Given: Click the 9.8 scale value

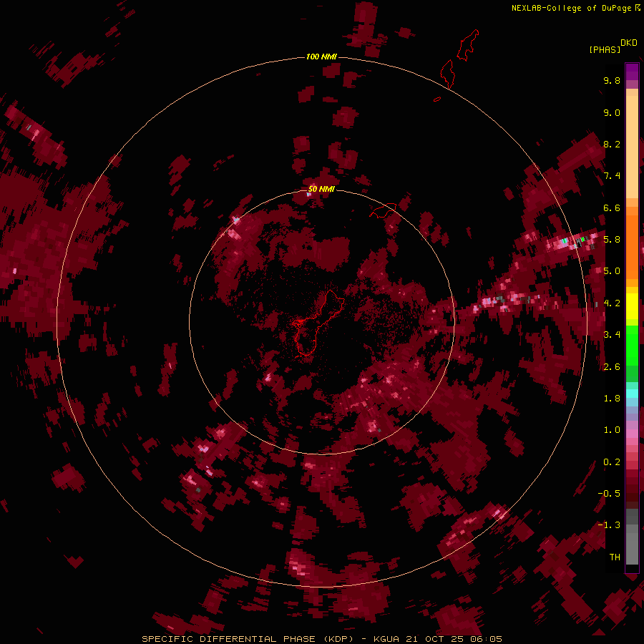Looking at the screenshot, I should (x=612, y=80).
